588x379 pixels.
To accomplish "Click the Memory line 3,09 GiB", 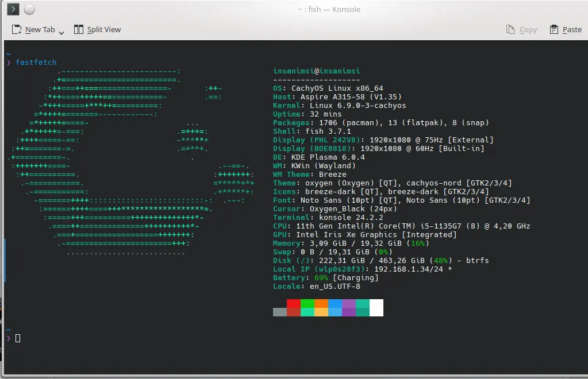I will pos(351,243).
